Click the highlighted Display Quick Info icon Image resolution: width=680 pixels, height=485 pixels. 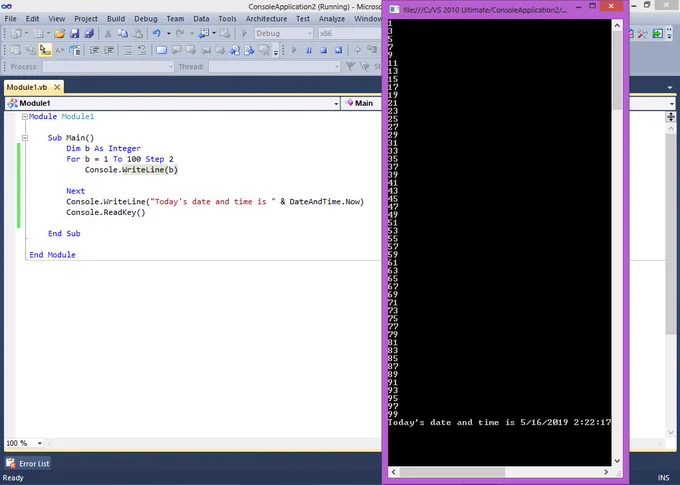pos(45,50)
